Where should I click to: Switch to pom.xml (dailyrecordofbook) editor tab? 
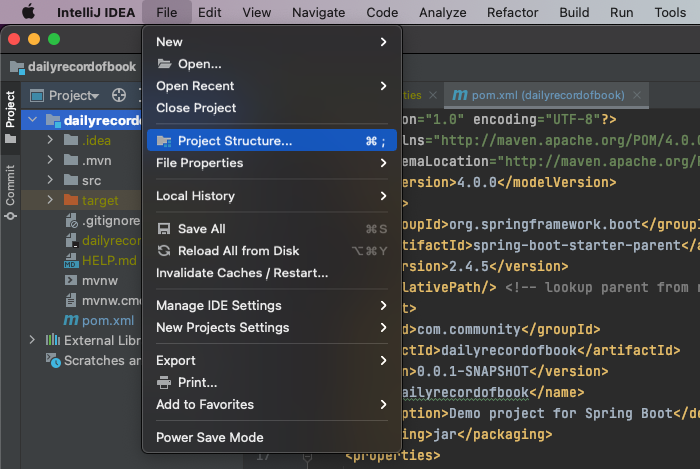point(548,95)
